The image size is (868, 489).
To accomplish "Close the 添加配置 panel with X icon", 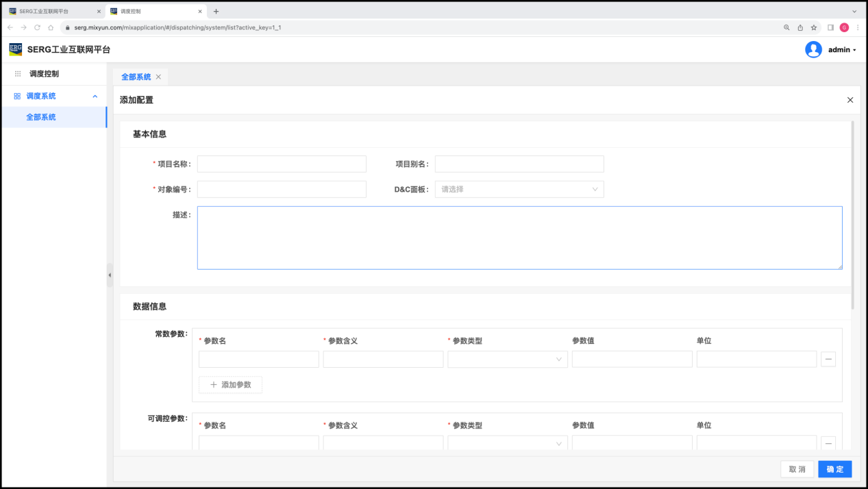I will (x=850, y=100).
